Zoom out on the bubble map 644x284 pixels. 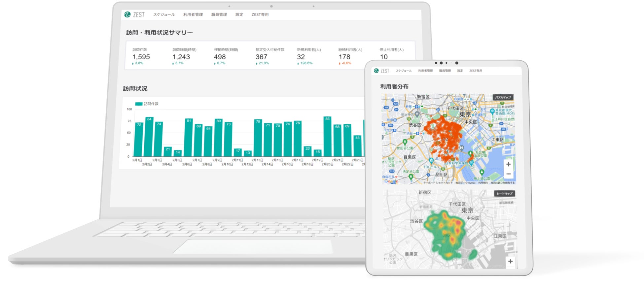pos(508,174)
